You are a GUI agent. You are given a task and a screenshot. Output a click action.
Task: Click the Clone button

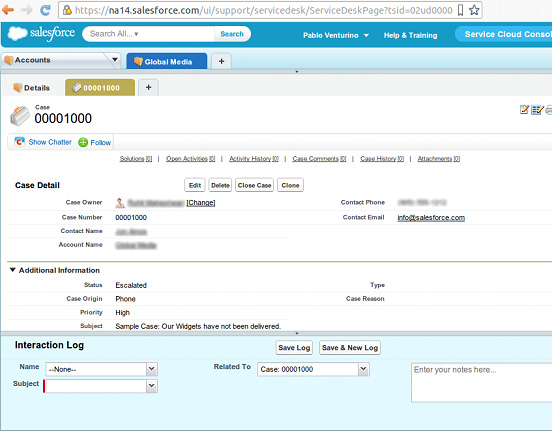(x=290, y=185)
